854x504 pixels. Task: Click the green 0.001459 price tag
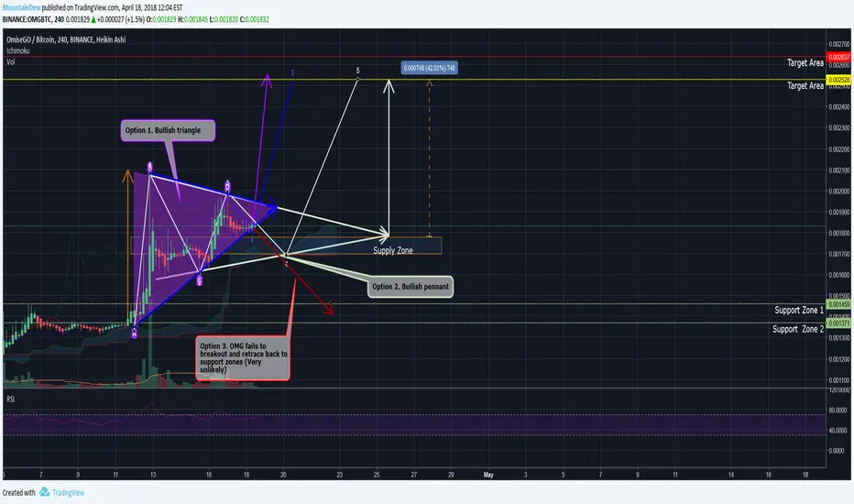[x=838, y=304]
